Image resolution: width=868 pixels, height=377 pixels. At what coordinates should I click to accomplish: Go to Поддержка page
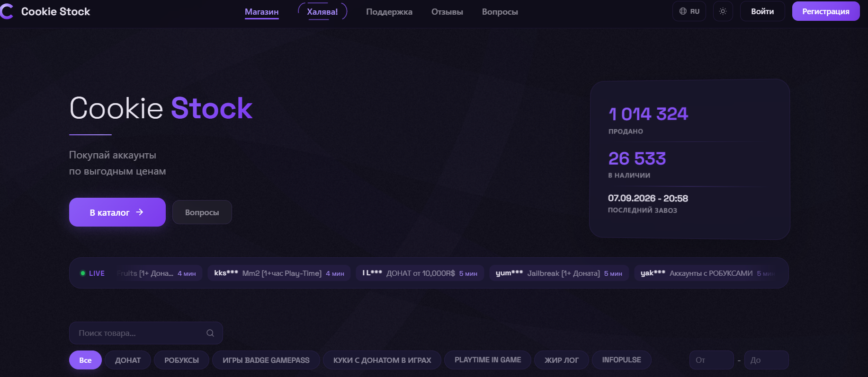click(389, 12)
